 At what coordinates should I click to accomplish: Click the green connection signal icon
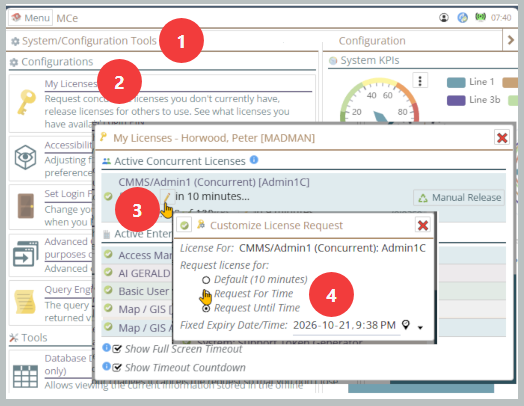(480, 17)
